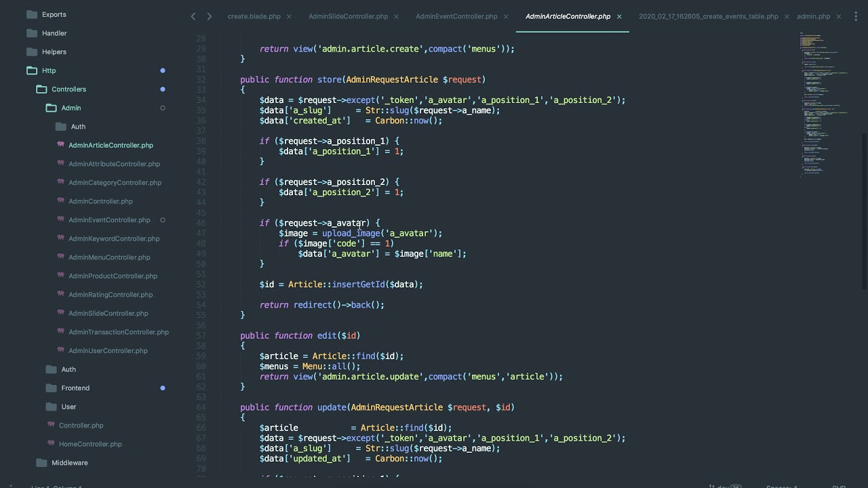Viewport: 868px width, 488px height.
Task: Open AdminRatingController.php from the file tree
Action: pyautogui.click(x=111, y=295)
